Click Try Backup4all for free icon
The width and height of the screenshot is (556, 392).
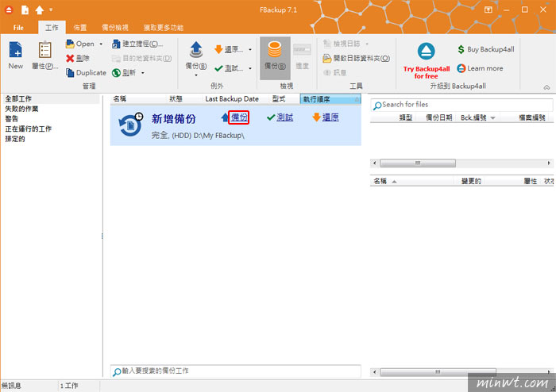point(427,52)
